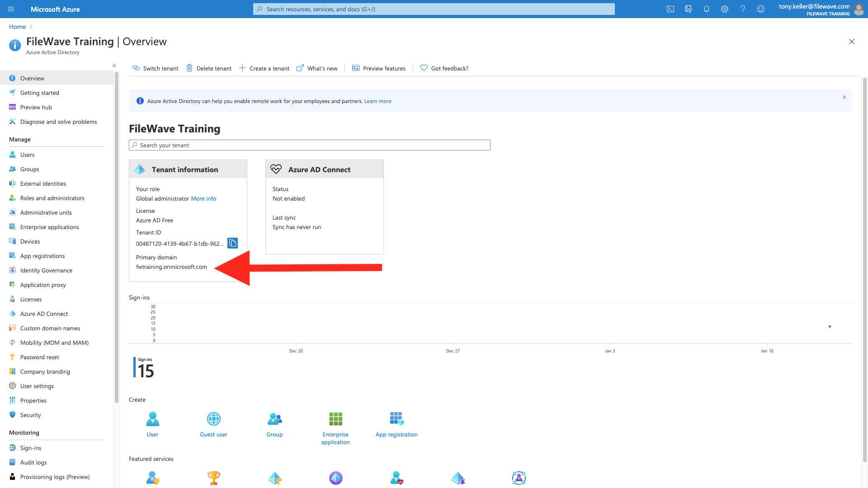Open Users under Manage
This screenshot has width=868, height=488.
(57, 155)
